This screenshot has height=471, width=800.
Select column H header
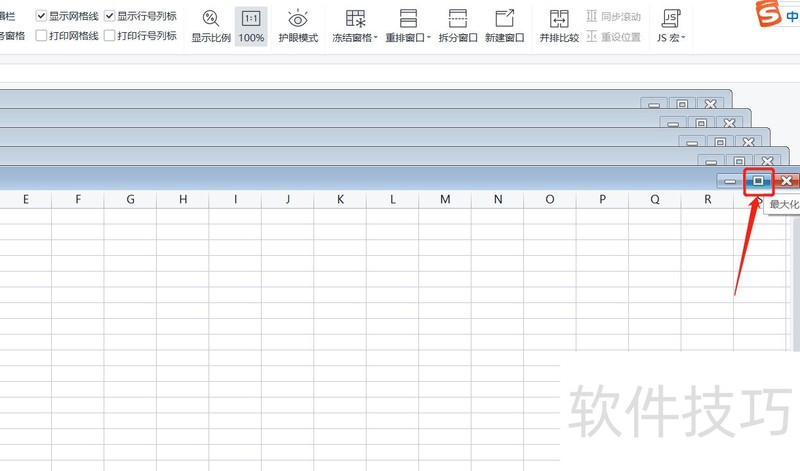[x=183, y=200]
